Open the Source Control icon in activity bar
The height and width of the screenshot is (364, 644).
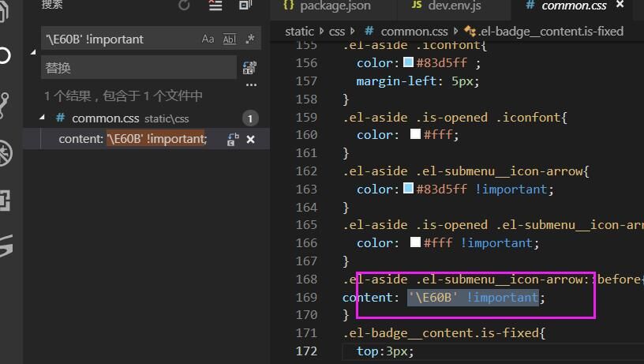click(4, 105)
